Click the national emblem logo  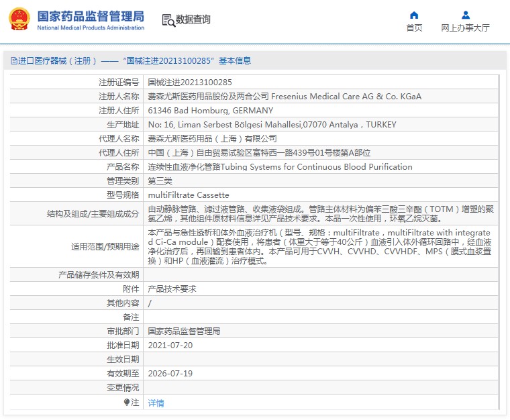(19, 19)
